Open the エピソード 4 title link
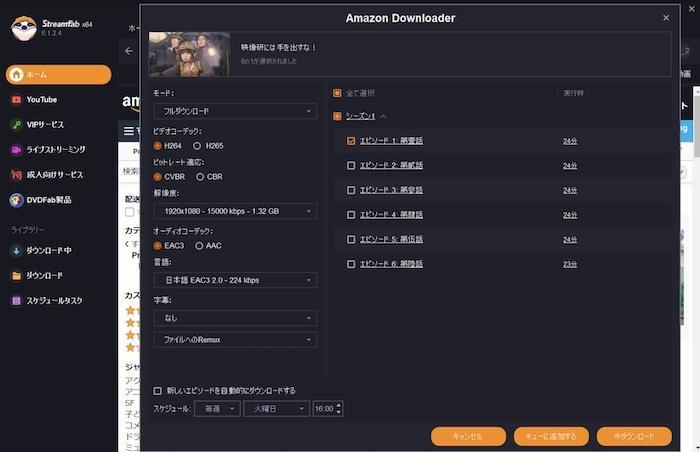The width and height of the screenshot is (700, 452). (x=391, y=215)
